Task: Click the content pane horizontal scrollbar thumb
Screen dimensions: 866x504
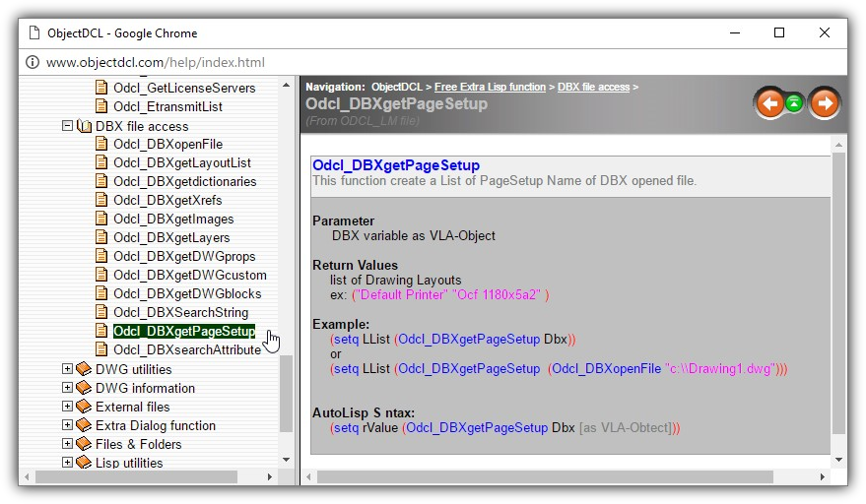Action: 545,477
